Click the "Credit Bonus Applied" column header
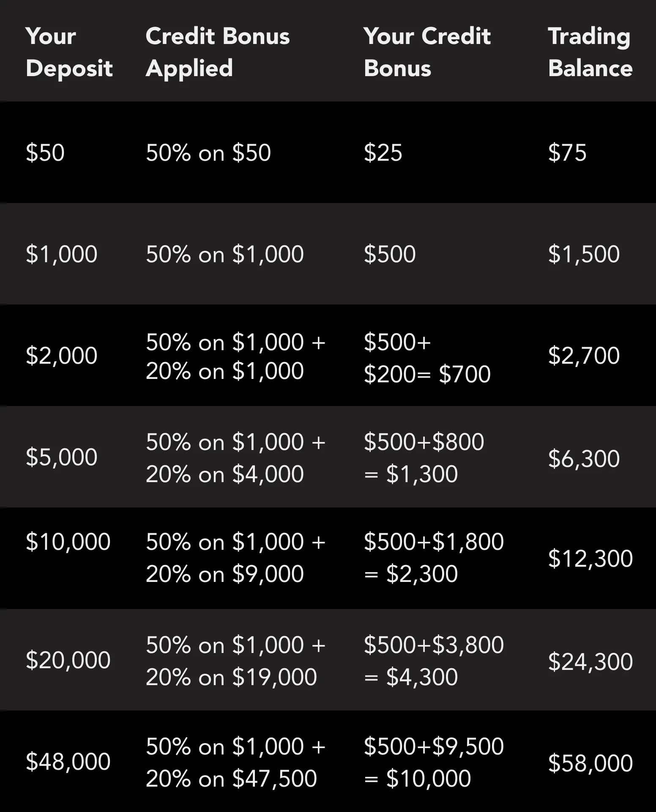656x812 pixels. [217, 52]
